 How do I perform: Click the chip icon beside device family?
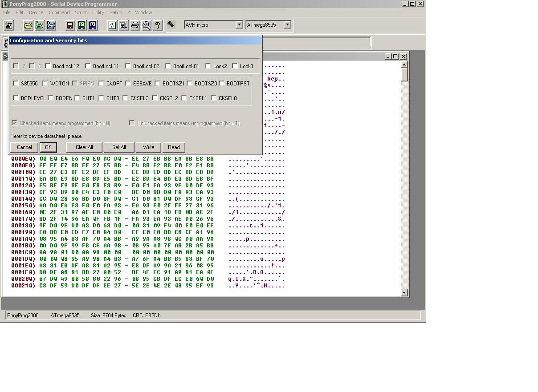click(x=171, y=25)
